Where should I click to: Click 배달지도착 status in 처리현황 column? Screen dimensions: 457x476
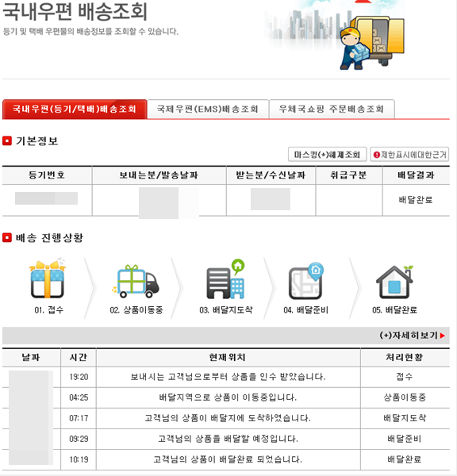pos(405,418)
